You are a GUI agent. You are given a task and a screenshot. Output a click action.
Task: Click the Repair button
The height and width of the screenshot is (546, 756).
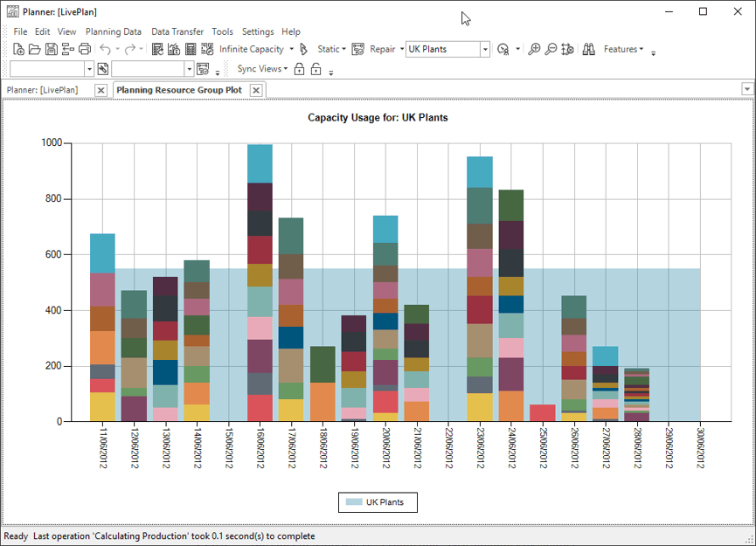(382, 50)
